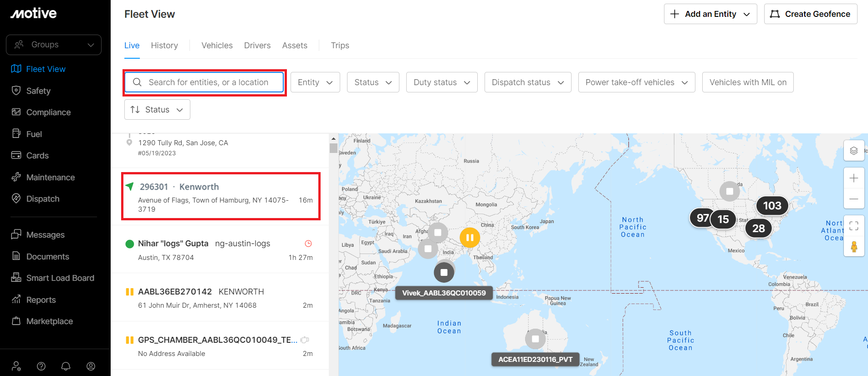Toggle Vehicles with MIL on filter
This screenshot has width=868, height=376.
click(x=747, y=82)
